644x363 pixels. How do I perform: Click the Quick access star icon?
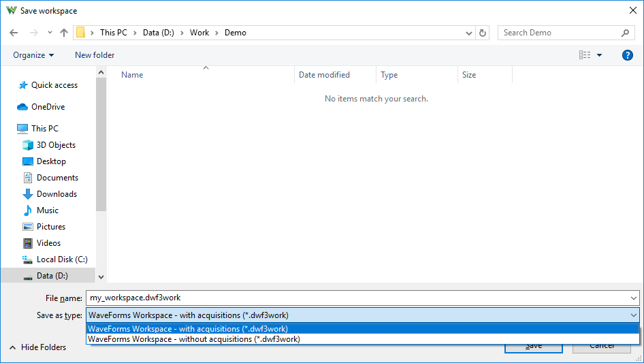(23, 85)
